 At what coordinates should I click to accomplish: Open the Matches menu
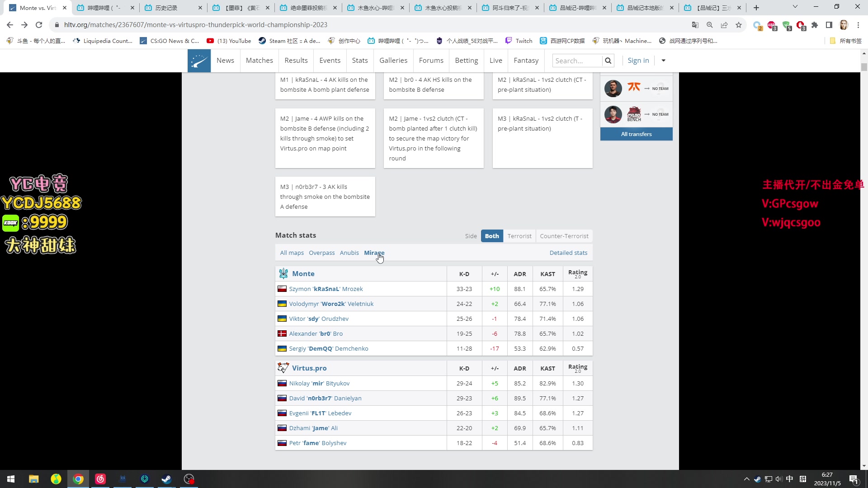click(x=259, y=61)
